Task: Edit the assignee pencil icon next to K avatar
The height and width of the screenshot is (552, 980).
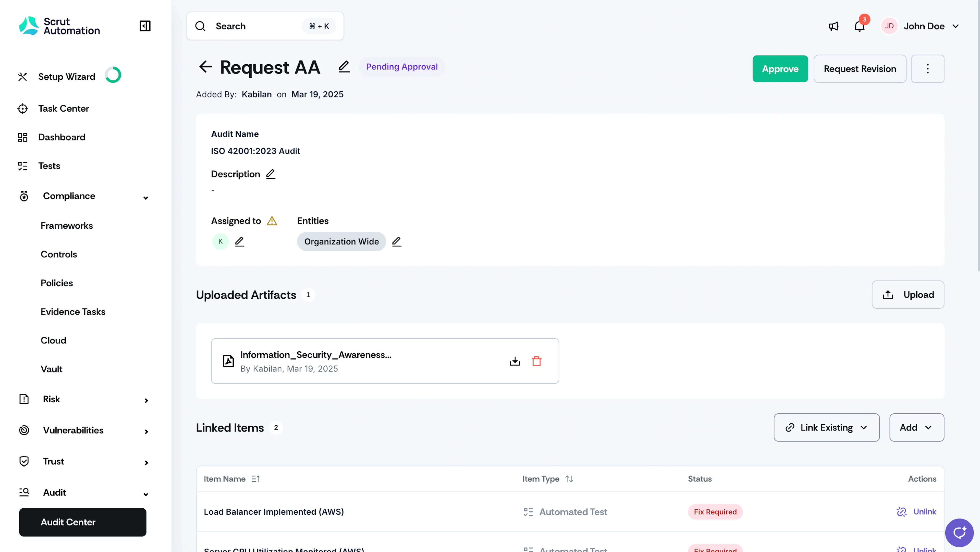Action: coord(239,241)
